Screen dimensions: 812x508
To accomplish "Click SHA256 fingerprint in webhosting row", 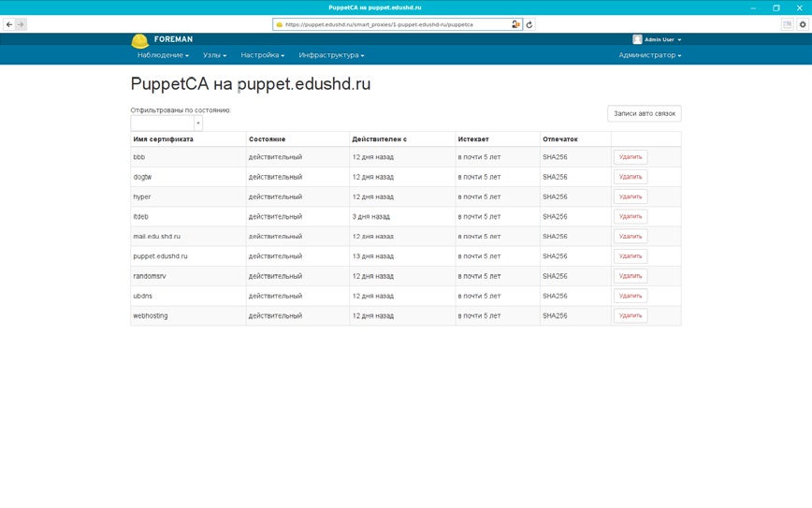I will (x=555, y=315).
